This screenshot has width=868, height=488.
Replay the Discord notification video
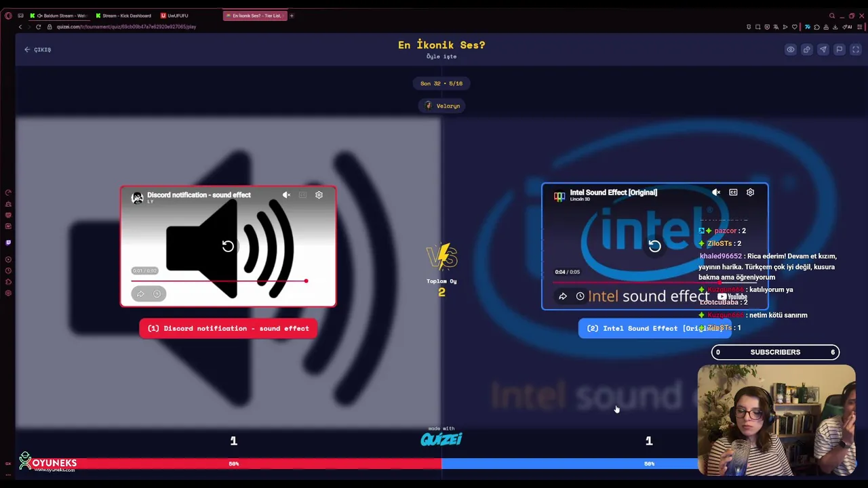[x=228, y=246]
